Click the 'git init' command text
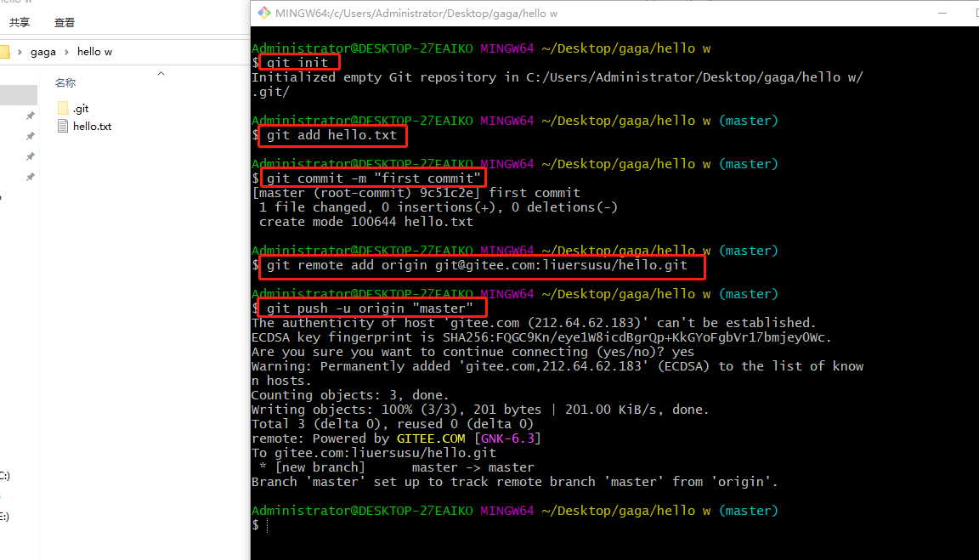 coord(297,62)
